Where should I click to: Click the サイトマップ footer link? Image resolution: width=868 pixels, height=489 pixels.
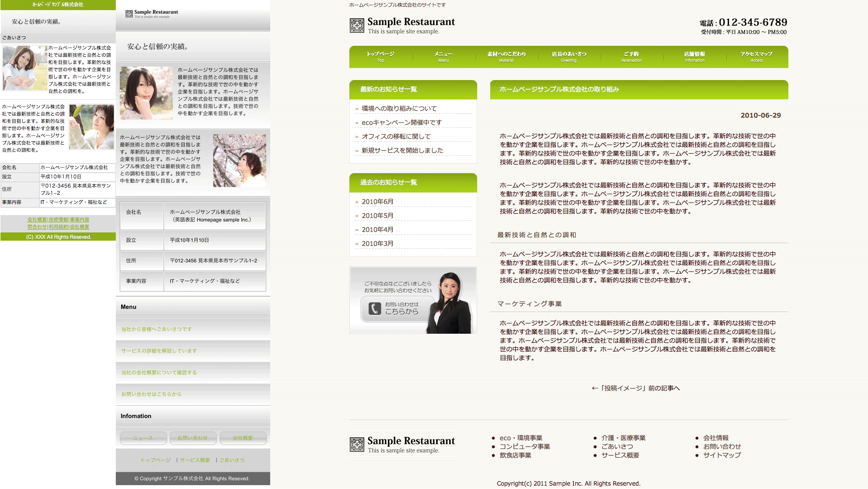(x=722, y=455)
